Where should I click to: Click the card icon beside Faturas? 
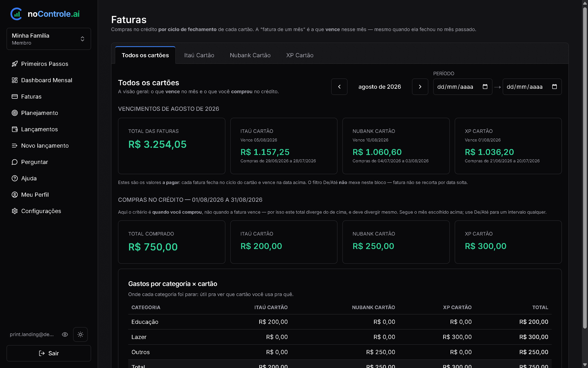tap(14, 96)
